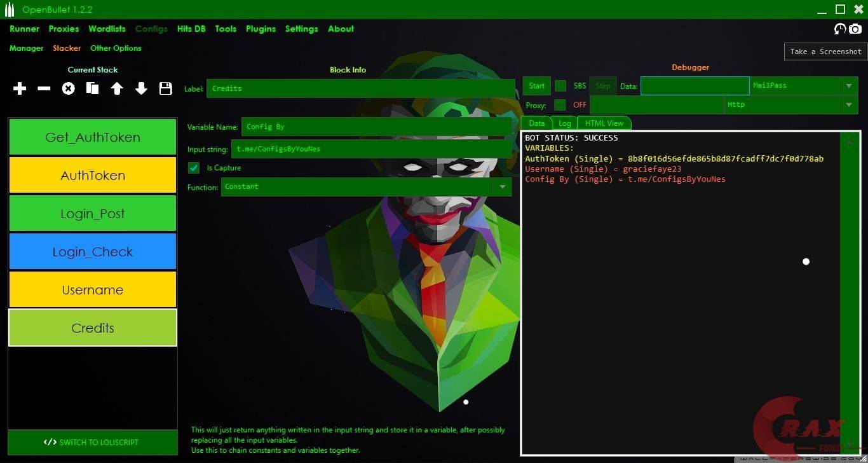
Task: Select the Stacker sub-tab
Action: pos(67,48)
